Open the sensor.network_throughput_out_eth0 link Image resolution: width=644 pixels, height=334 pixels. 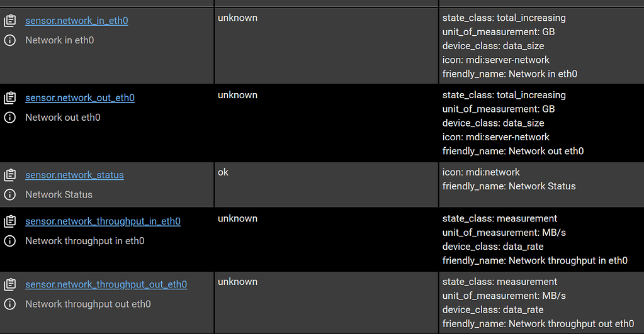click(106, 284)
